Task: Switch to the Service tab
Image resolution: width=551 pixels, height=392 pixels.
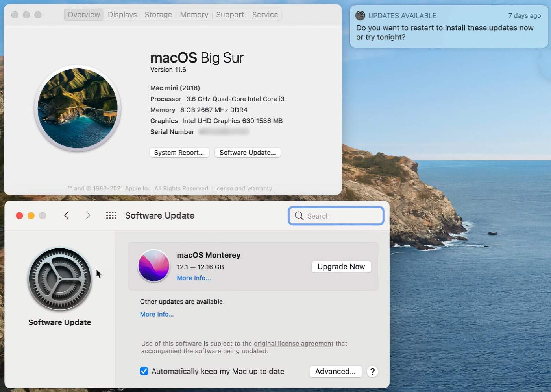Action: [x=265, y=15]
